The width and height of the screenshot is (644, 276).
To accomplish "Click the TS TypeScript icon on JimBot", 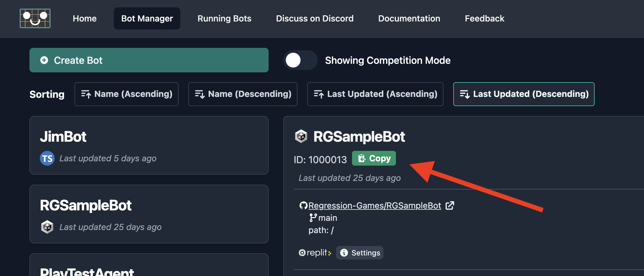I will point(47,158).
